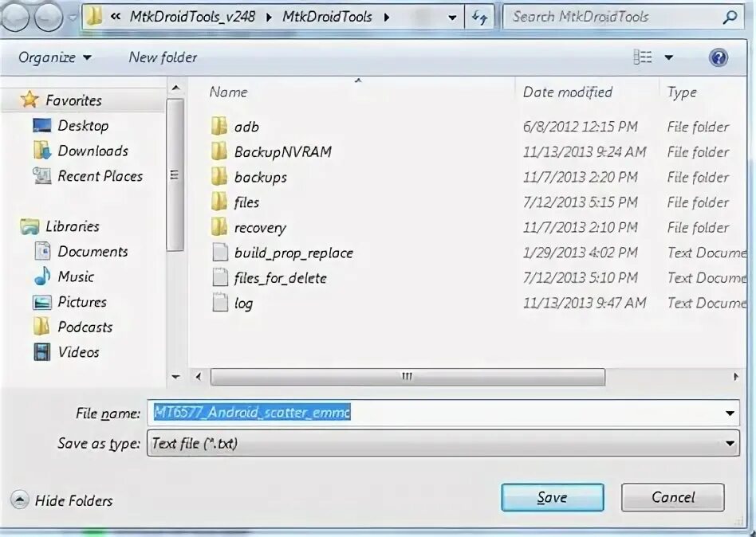Expand the arrow after MtkDroidTools_v248 breadcrumb
The image size is (756, 537).
tap(269, 18)
